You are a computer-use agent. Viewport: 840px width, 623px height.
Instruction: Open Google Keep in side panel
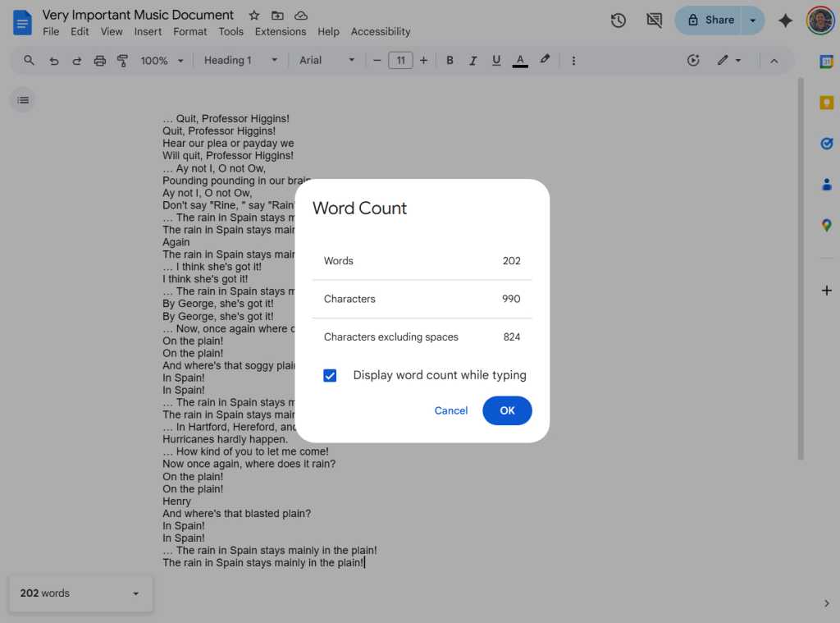pos(826,103)
